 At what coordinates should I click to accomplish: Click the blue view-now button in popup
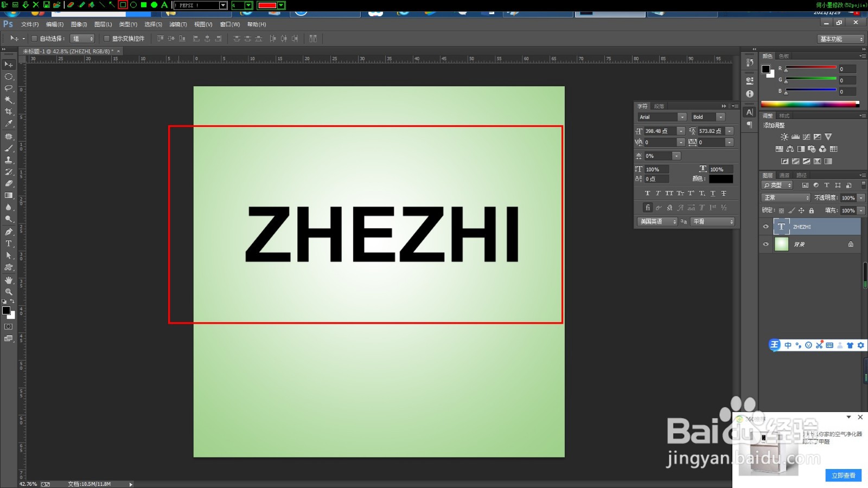point(844,476)
